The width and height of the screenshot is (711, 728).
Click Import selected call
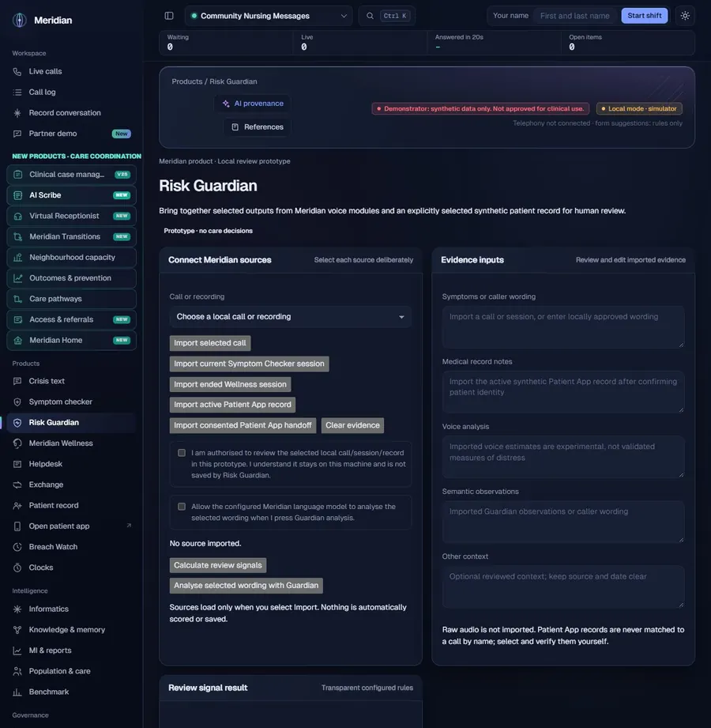tap(210, 343)
